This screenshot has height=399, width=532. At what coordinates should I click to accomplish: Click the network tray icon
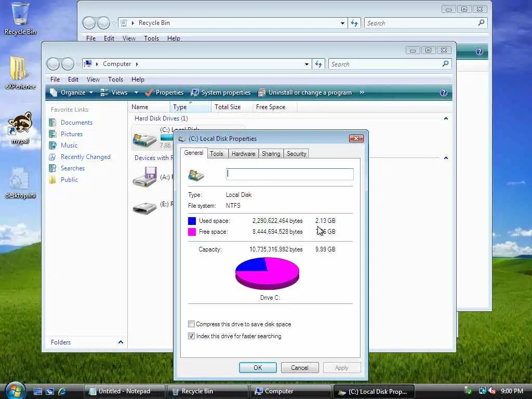[482, 391]
